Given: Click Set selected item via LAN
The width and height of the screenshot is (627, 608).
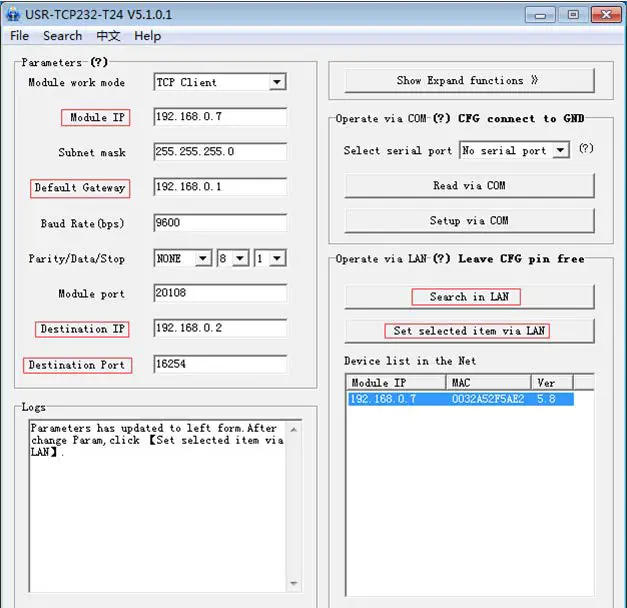Looking at the screenshot, I should point(469,331).
